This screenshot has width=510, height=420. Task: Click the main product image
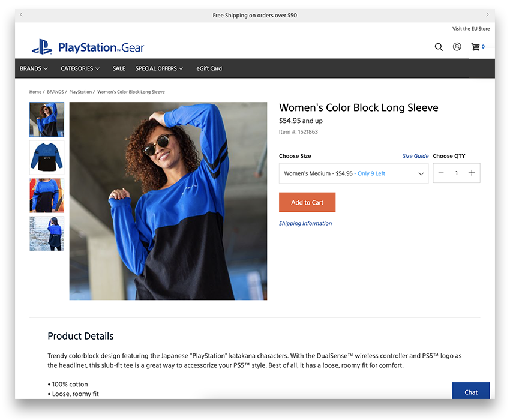(168, 201)
